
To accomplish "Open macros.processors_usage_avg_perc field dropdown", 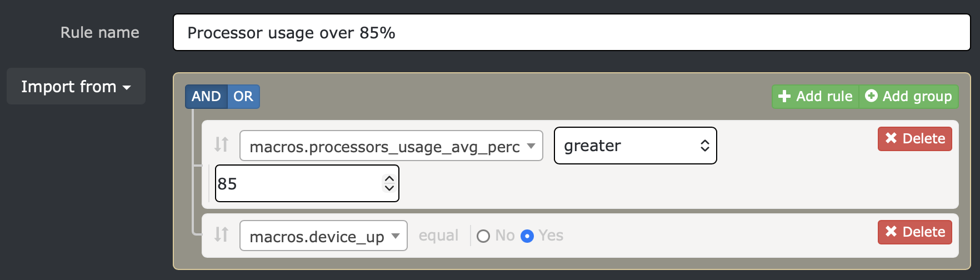I will [x=391, y=146].
